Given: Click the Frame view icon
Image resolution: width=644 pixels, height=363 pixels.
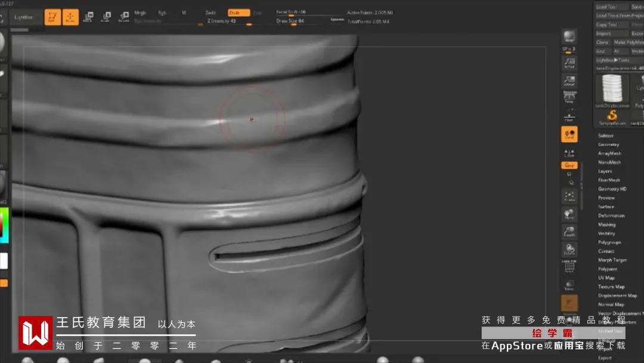Looking at the screenshot, I should (569, 196).
